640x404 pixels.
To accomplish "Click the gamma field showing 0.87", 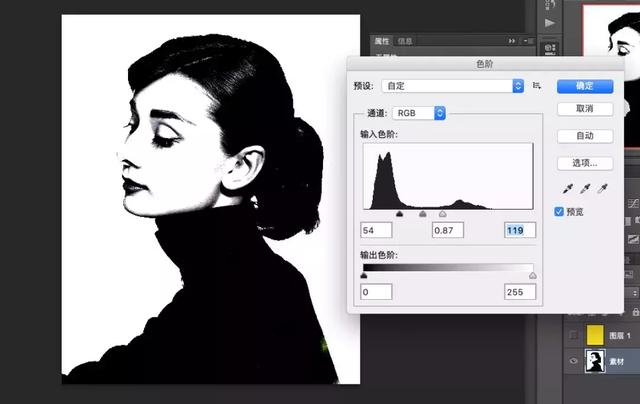I will (448, 230).
